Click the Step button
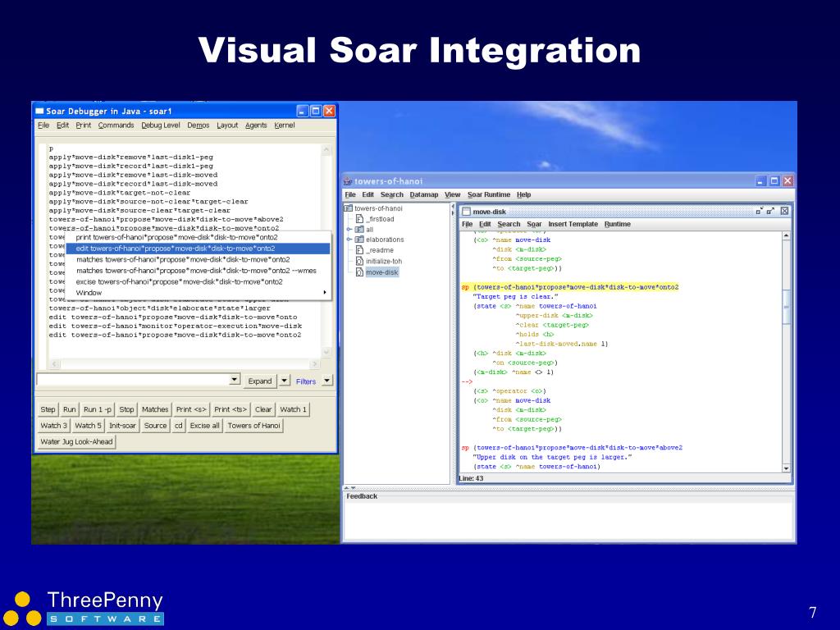Screen dimensions: 840x630 tap(48, 409)
